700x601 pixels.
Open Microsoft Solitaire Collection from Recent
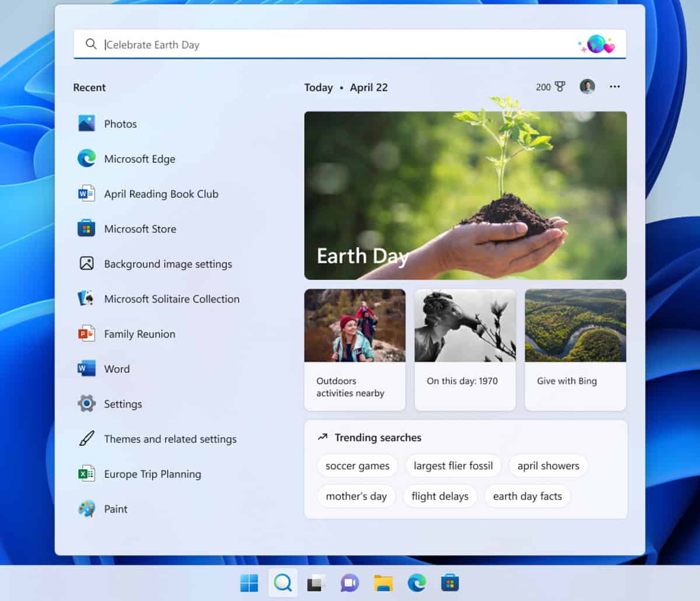pos(171,299)
